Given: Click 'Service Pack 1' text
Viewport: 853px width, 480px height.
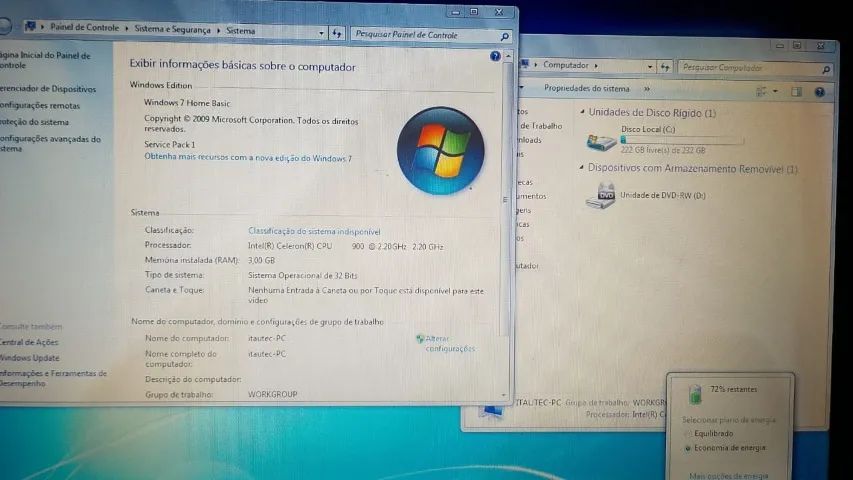Looking at the screenshot, I should 169,144.
